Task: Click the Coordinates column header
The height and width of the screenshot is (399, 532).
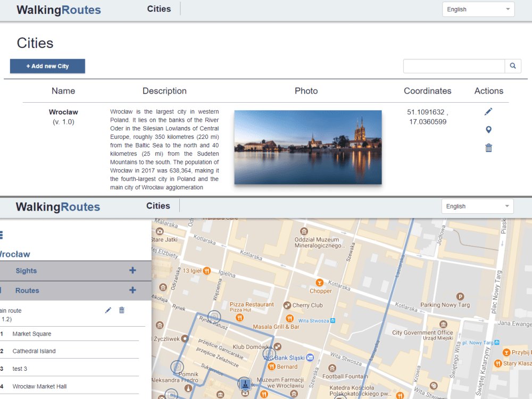Action: point(428,91)
